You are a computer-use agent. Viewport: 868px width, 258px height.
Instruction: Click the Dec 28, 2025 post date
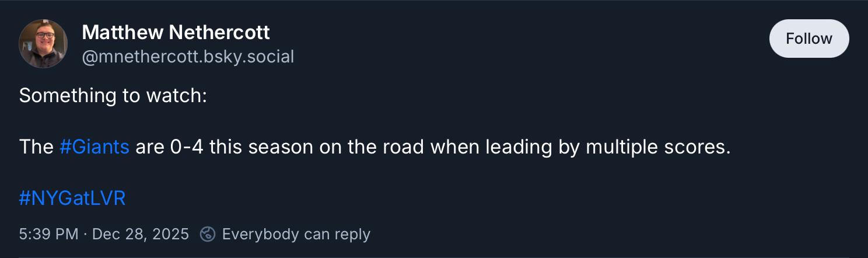coord(141,234)
